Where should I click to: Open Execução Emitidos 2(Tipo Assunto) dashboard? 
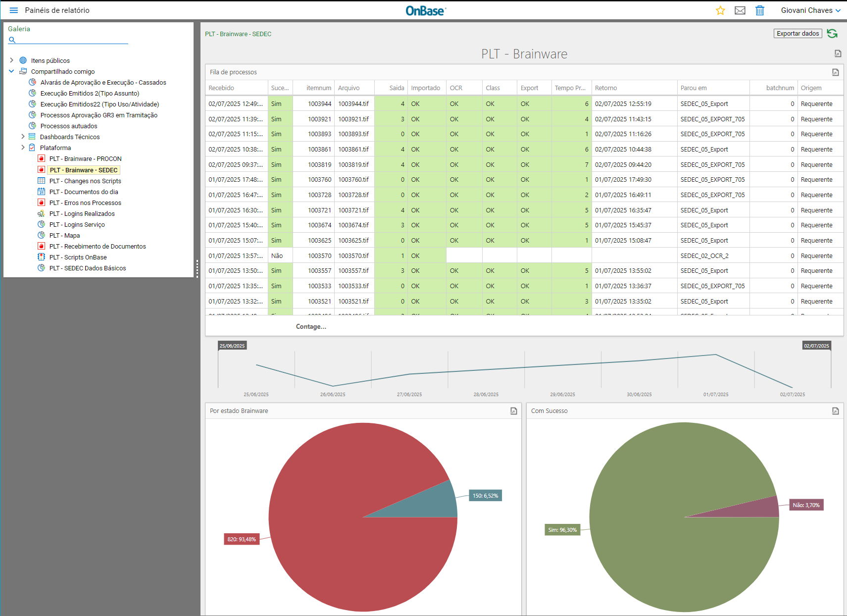pos(90,94)
